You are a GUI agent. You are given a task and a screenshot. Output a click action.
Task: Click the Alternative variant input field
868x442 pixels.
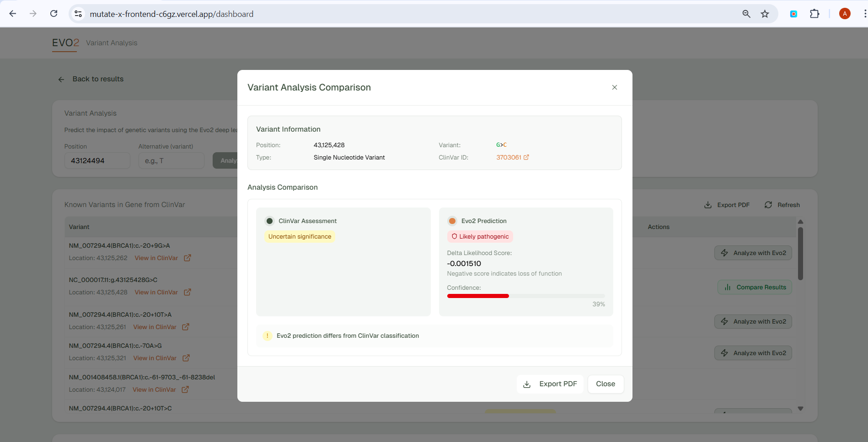click(x=171, y=160)
